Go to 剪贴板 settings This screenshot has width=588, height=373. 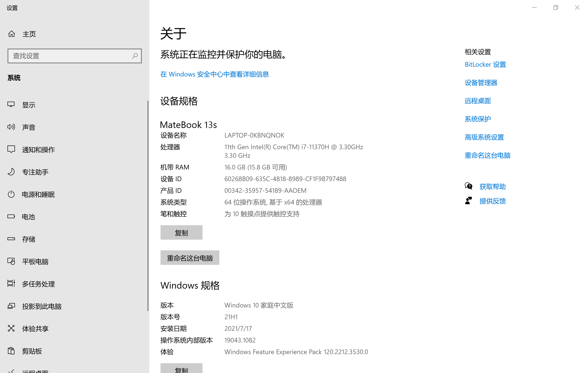click(x=32, y=351)
